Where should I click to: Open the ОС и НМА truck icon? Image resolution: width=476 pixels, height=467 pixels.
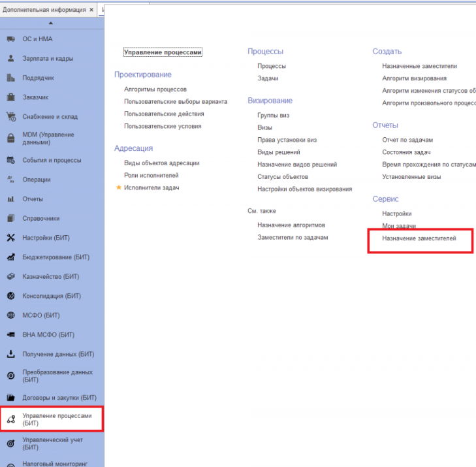tap(11, 39)
